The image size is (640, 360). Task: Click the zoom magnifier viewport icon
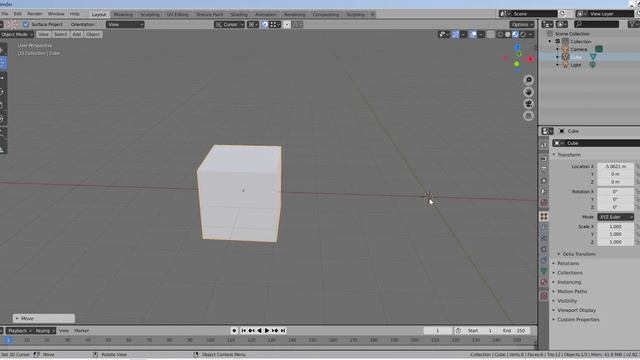pyautogui.click(x=528, y=80)
